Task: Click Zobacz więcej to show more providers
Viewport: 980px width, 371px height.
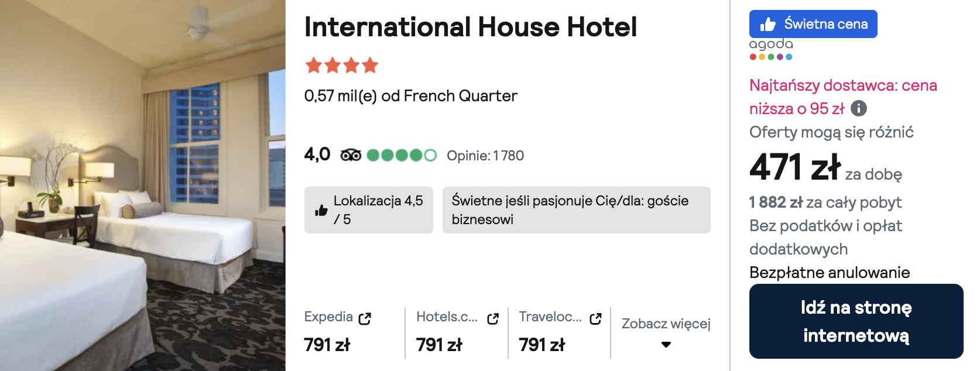Action: pyautogui.click(x=666, y=324)
